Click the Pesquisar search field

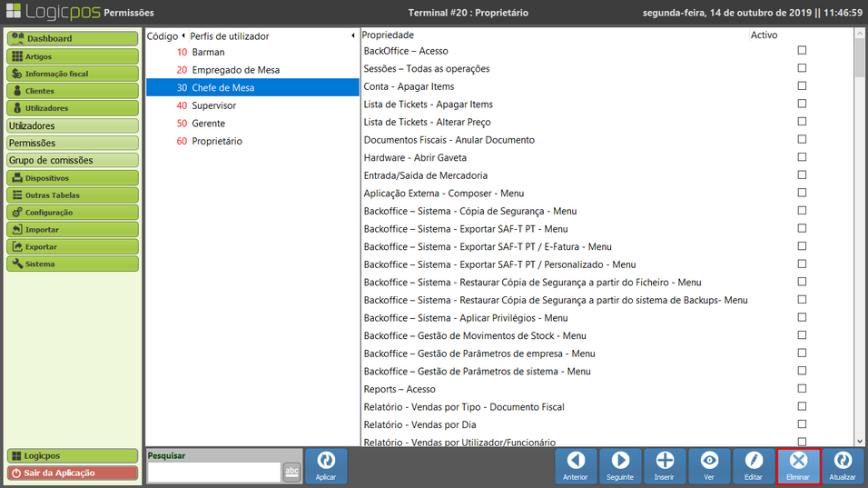pyautogui.click(x=213, y=472)
